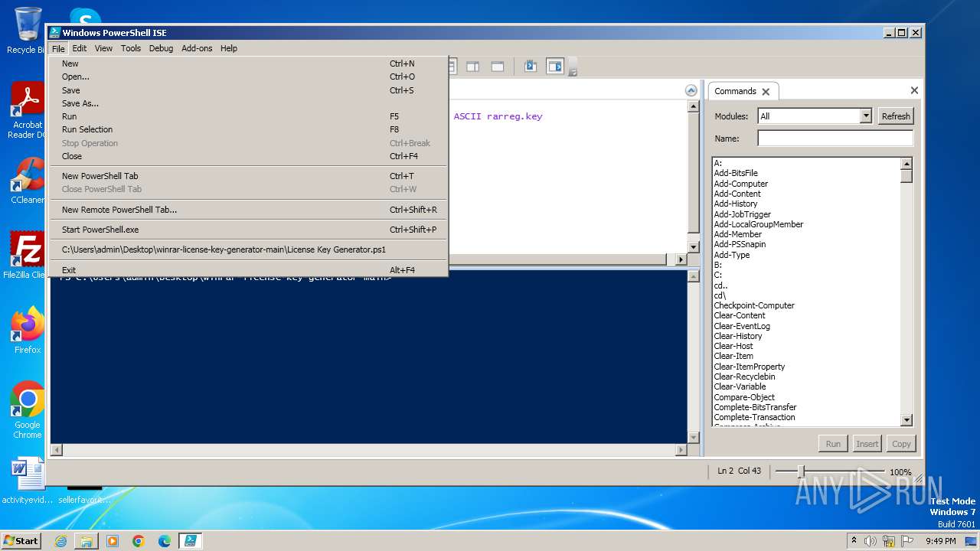Select Add-Content command
980x551 pixels.
[737, 194]
